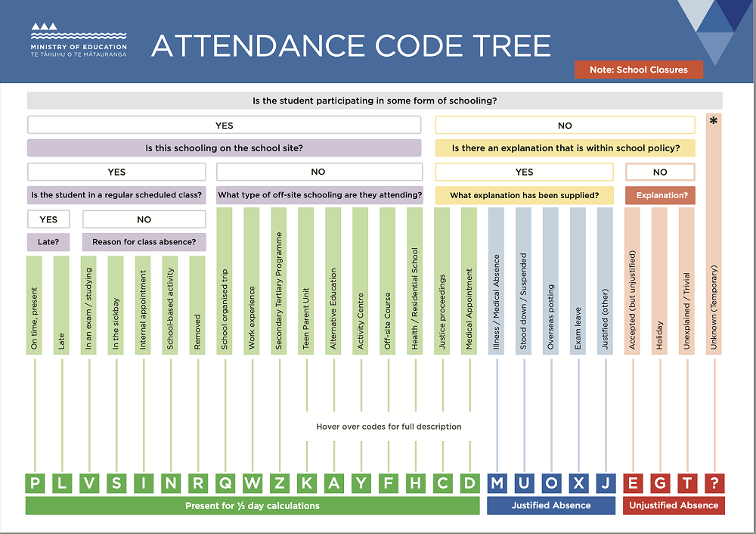This screenshot has height=534, width=756.
Task: Click the 'Is this schooling on the school site?' box
Action: (x=225, y=148)
